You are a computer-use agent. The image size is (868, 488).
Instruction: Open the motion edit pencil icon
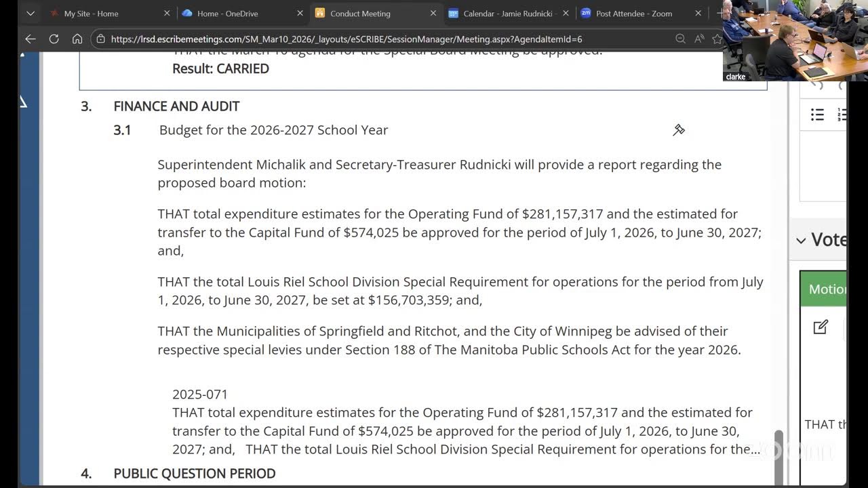821,327
